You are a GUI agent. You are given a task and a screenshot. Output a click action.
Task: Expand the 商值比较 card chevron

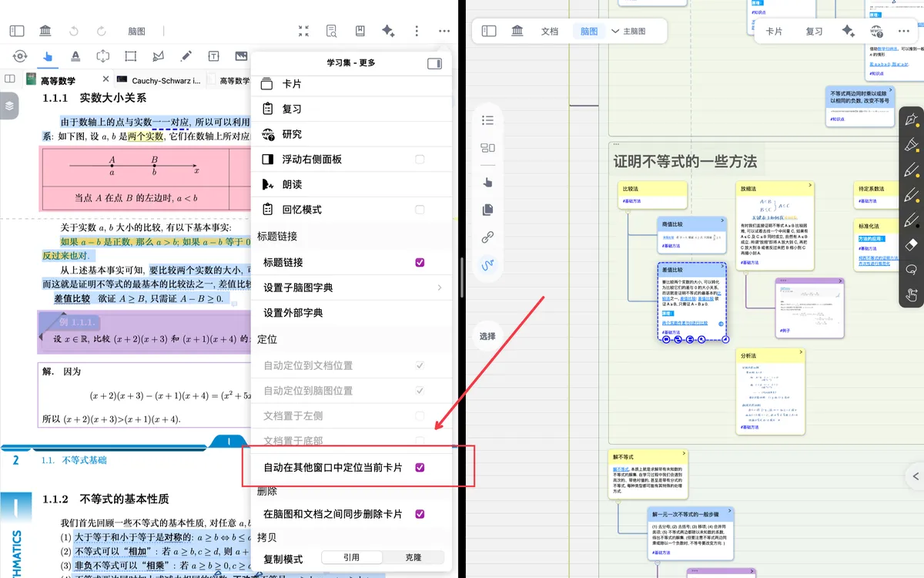[x=723, y=222]
